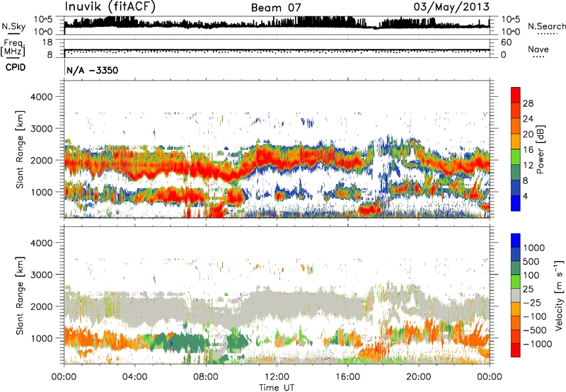Click the 'N.Sky' label
Image resolution: width=566 pixels, height=392 pixels.
tap(13, 26)
